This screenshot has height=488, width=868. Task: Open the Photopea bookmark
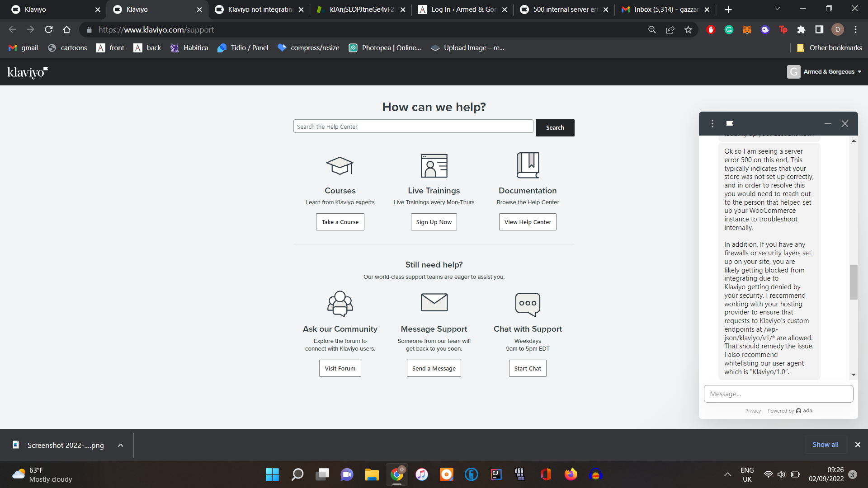click(385, 48)
